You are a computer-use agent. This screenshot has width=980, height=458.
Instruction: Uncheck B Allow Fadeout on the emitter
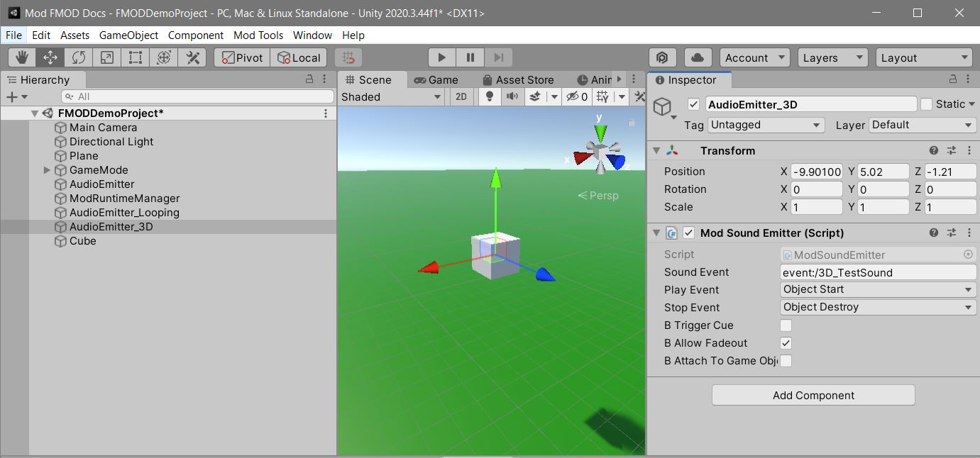(x=788, y=342)
